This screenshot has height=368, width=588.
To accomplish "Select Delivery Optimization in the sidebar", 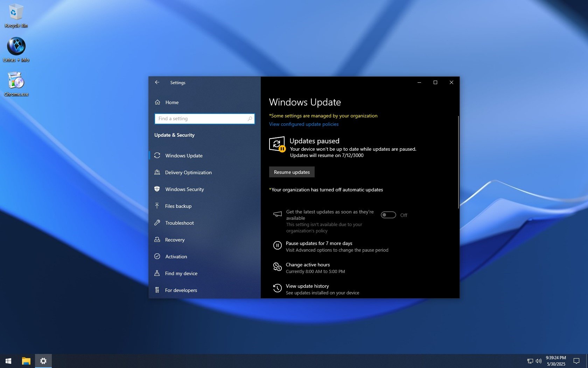I will pos(188,172).
